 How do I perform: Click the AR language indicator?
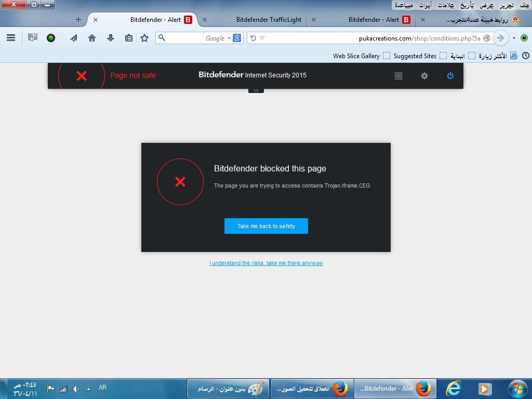(x=102, y=388)
